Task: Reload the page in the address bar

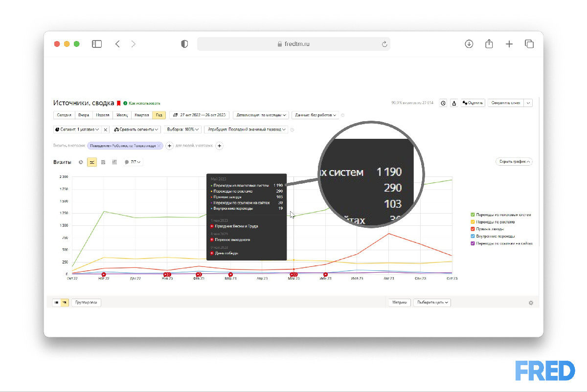Action: click(384, 44)
